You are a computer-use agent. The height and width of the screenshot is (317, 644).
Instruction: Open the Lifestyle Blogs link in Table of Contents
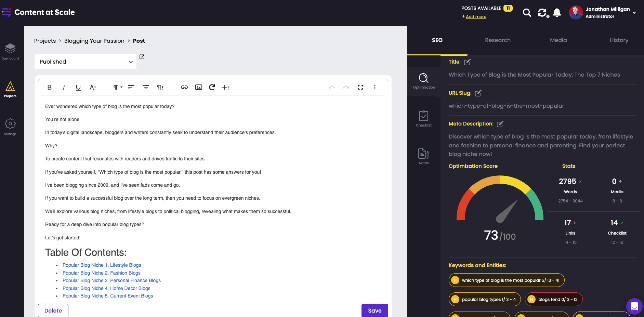pyautogui.click(x=102, y=265)
